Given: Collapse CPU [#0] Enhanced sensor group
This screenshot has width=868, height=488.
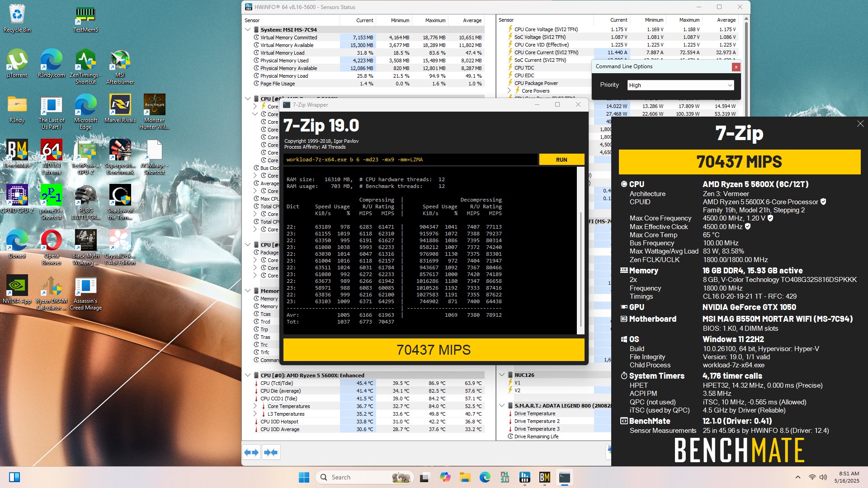Looking at the screenshot, I should point(248,375).
